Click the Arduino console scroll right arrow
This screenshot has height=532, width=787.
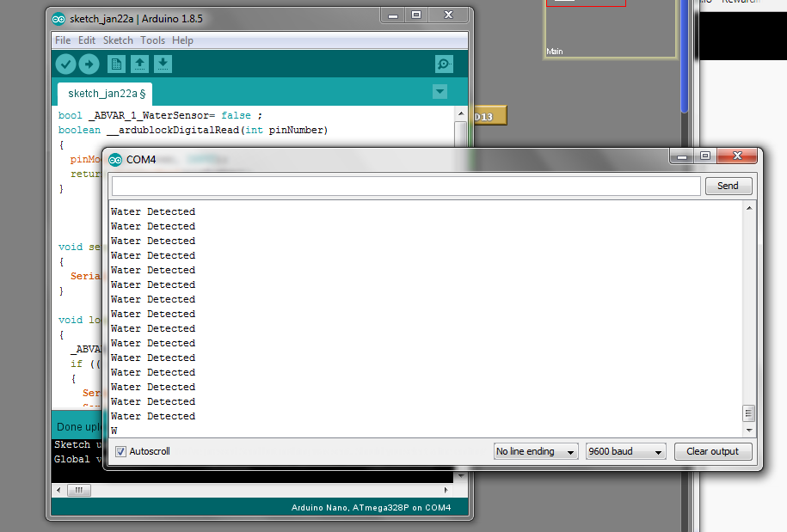coord(446,490)
